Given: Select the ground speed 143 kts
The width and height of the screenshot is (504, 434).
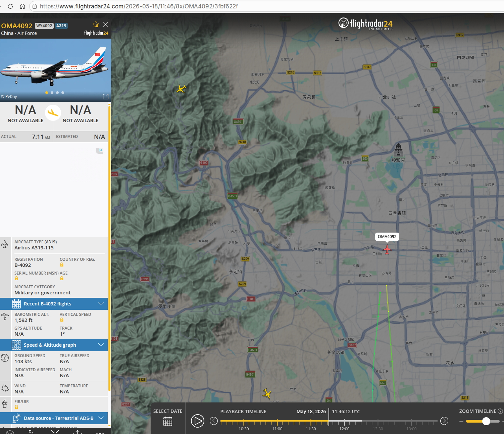Looking at the screenshot, I should click(x=23, y=361).
